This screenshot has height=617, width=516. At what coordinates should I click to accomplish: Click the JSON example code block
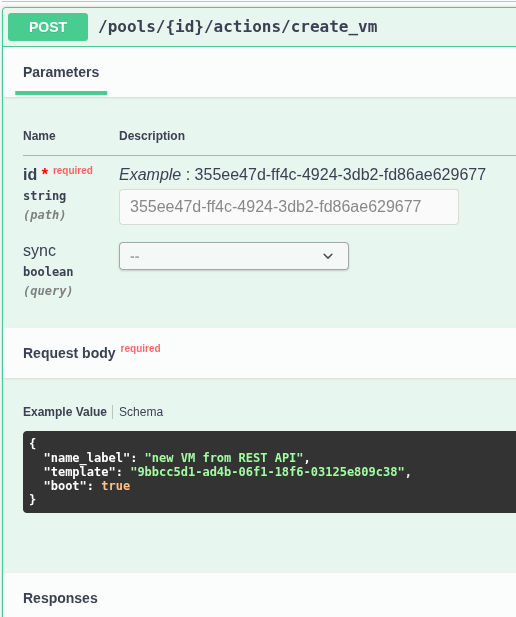pos(269,472)
